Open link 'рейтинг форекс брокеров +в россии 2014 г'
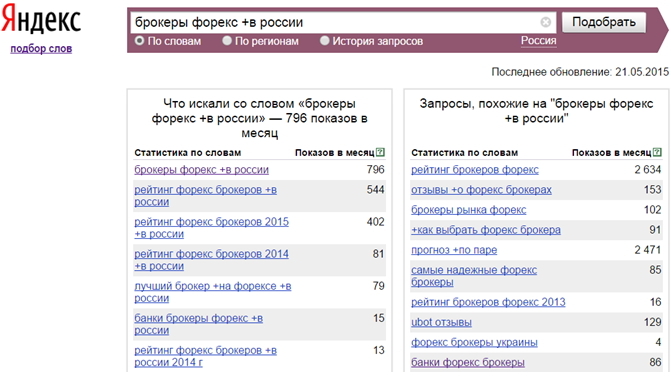This screenshot has height=377, width=671. click(205, 356)
